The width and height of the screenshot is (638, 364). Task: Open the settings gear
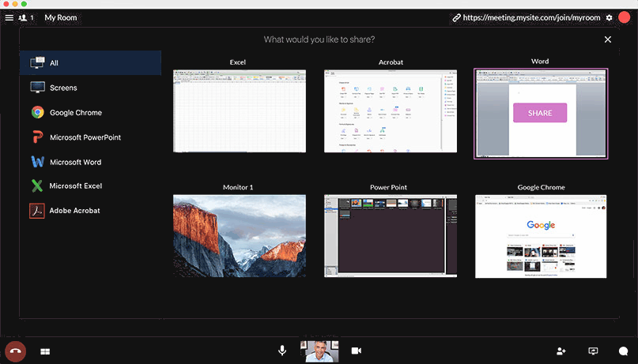609,18
